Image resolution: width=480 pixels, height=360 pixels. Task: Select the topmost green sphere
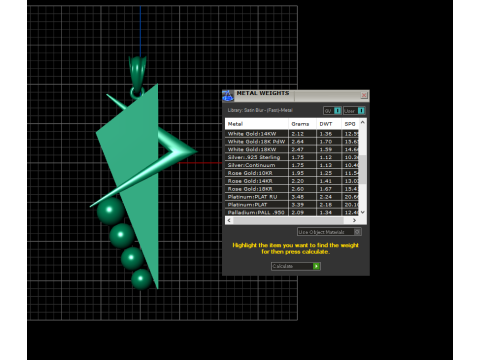[x=111, y=211]
